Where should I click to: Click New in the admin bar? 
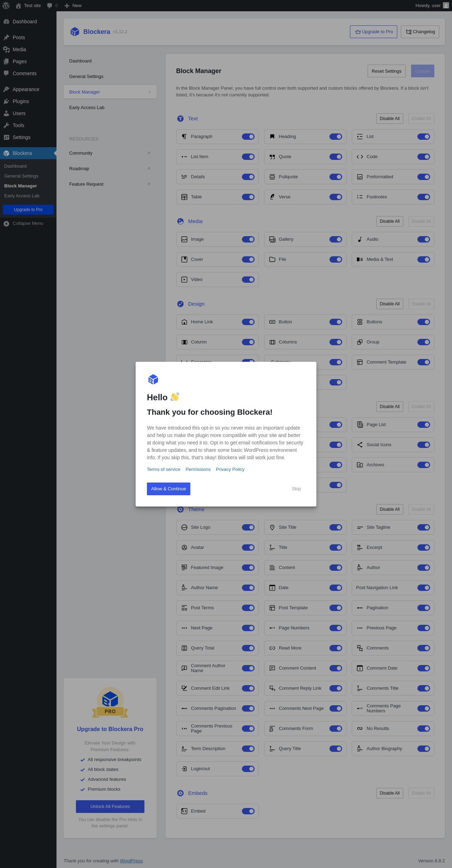73,6
